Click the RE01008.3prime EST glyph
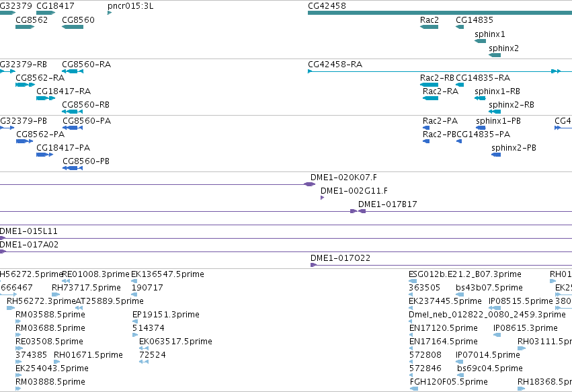 pos(66,281)
